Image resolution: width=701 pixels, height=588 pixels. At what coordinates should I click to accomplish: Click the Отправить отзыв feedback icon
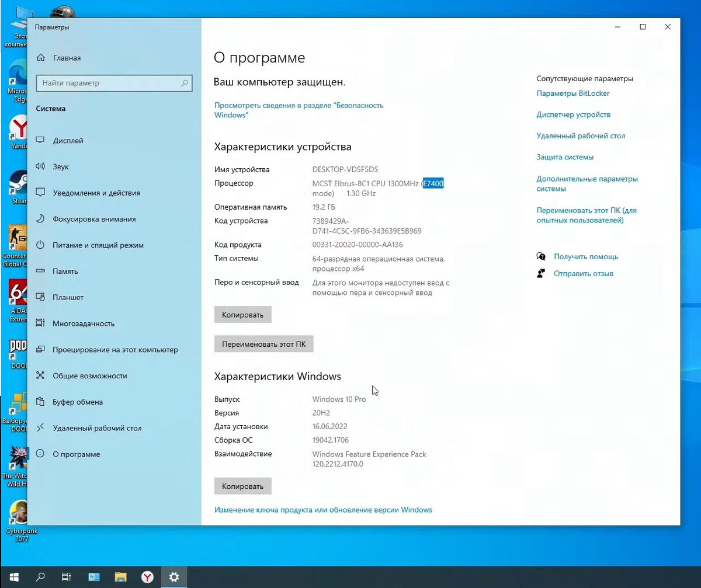point(541,273)
